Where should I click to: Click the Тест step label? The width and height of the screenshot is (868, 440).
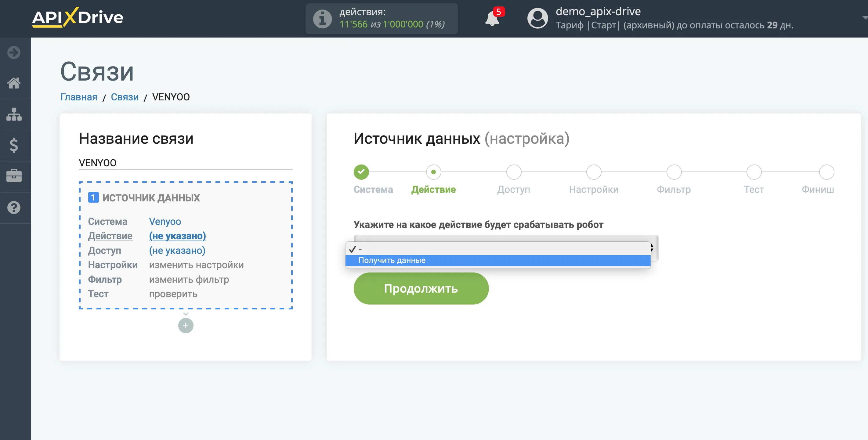tap(754, 189)
